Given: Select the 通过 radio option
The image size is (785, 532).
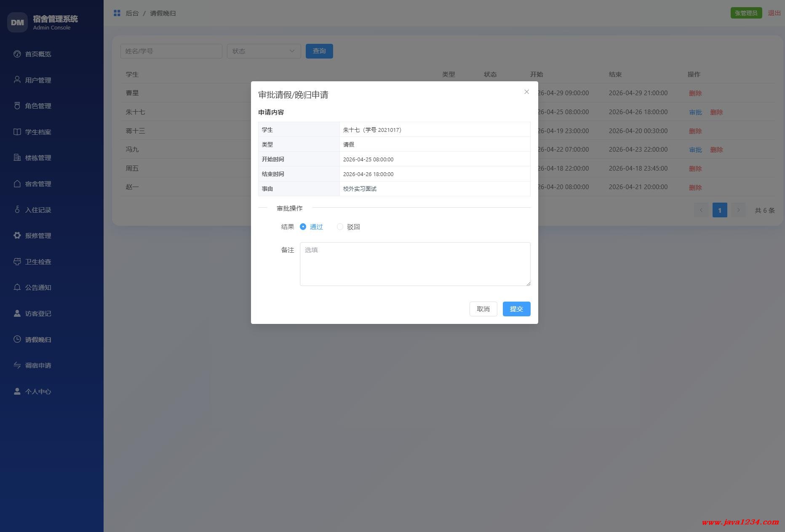Looking at the screenshot, I should coord(303,227).
